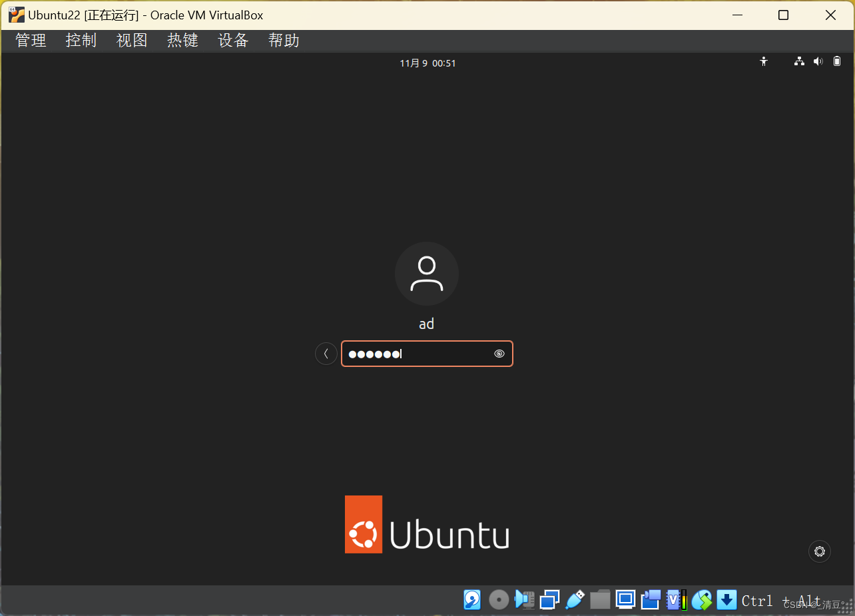Click the audio status icon in VirtualBox bar

click(x=525, y=599)
